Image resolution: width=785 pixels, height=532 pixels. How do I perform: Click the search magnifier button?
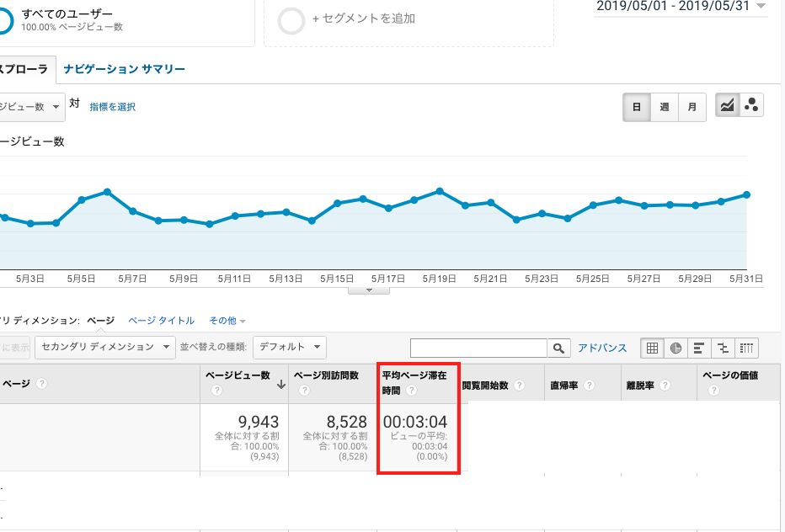coord(558,348)
